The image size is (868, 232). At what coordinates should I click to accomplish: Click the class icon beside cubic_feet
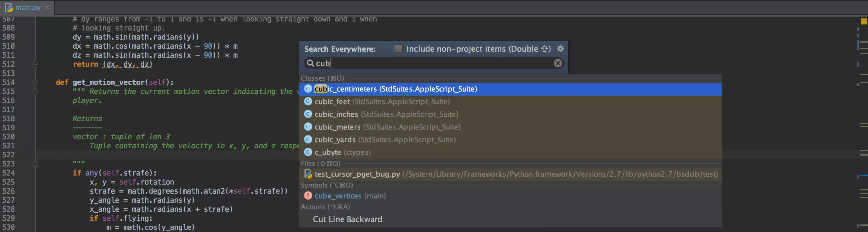pyautogui.click(x=308, y=101)
